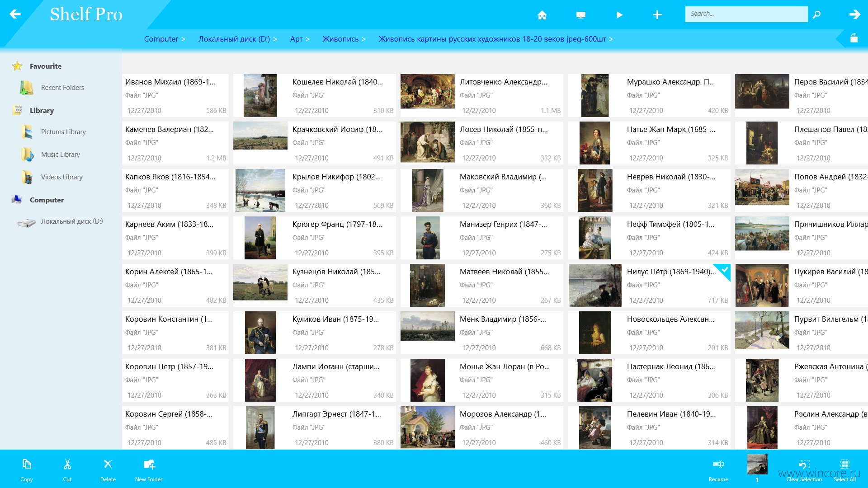Select the Пастернак Леонид file name

(671, 366)
